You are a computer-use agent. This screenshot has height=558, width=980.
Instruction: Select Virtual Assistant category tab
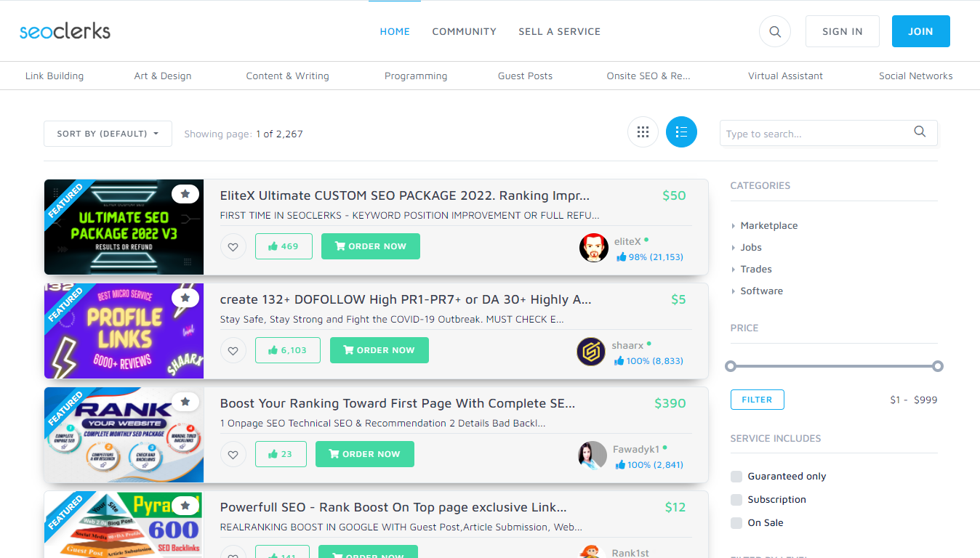785,76
